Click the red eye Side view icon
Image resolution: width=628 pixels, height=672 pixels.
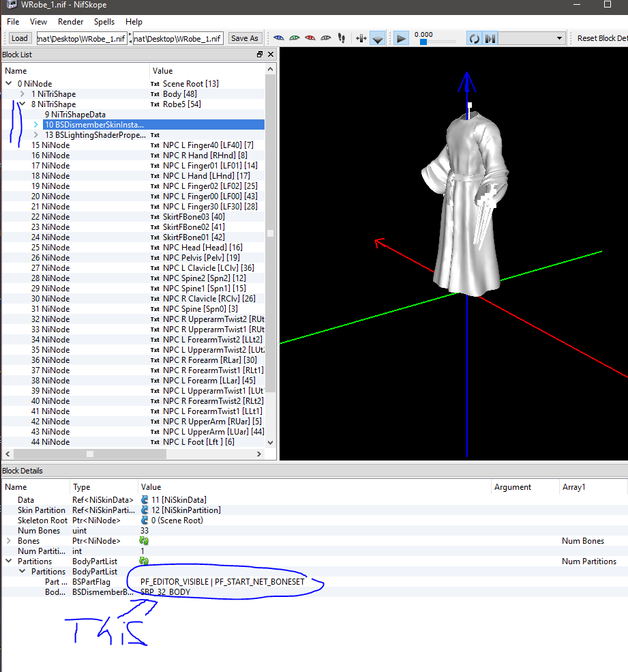click(310, 38)
